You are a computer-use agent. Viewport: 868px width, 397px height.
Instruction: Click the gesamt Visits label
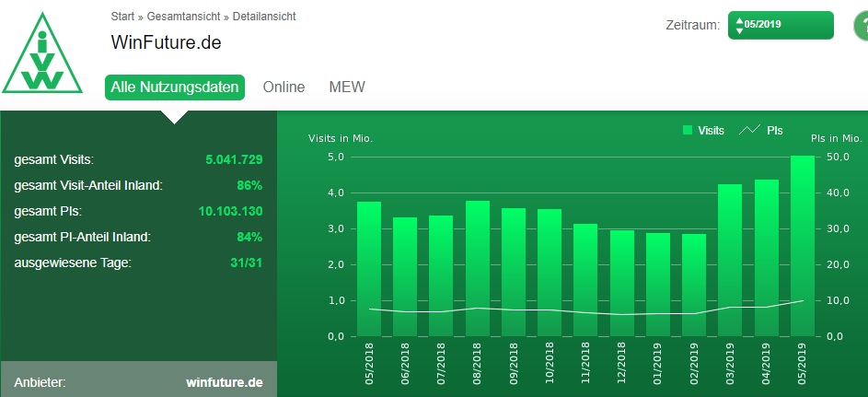pyautogui.click(x=53, y=160)
